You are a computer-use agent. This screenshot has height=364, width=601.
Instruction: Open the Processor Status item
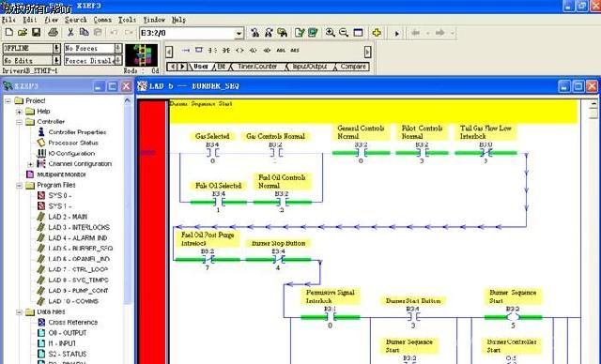coord(73,143)
